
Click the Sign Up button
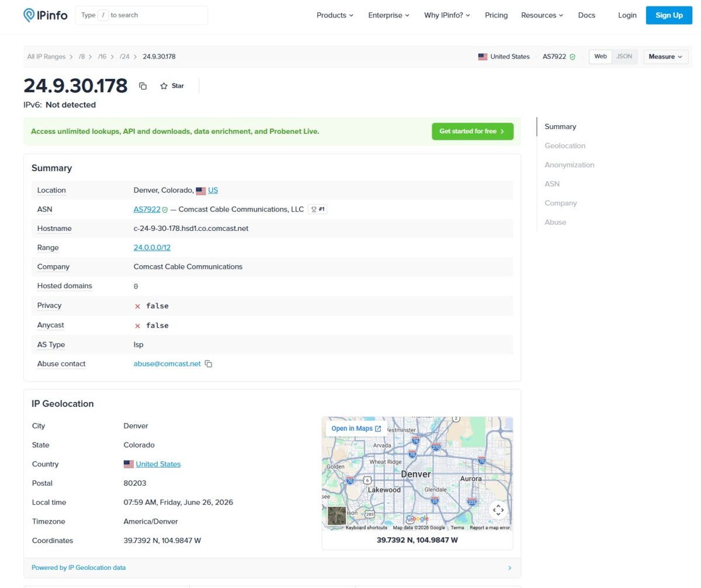point(669,15)
